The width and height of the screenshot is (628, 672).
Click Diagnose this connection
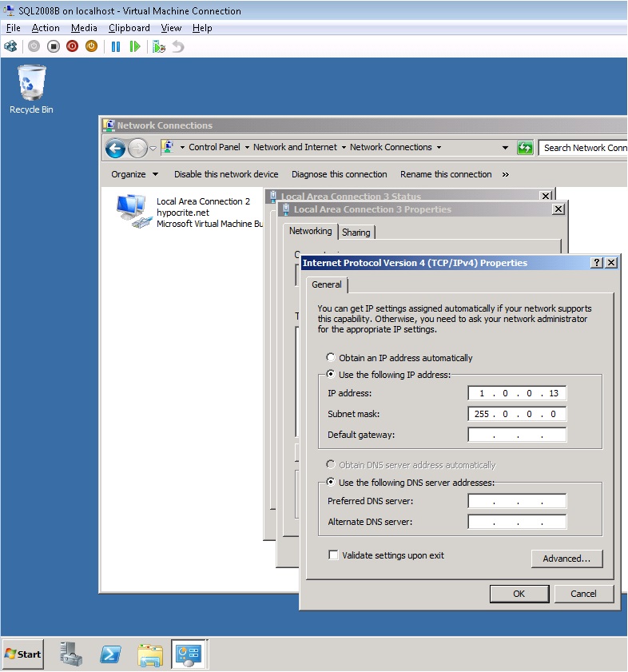[x=339, y=174]
